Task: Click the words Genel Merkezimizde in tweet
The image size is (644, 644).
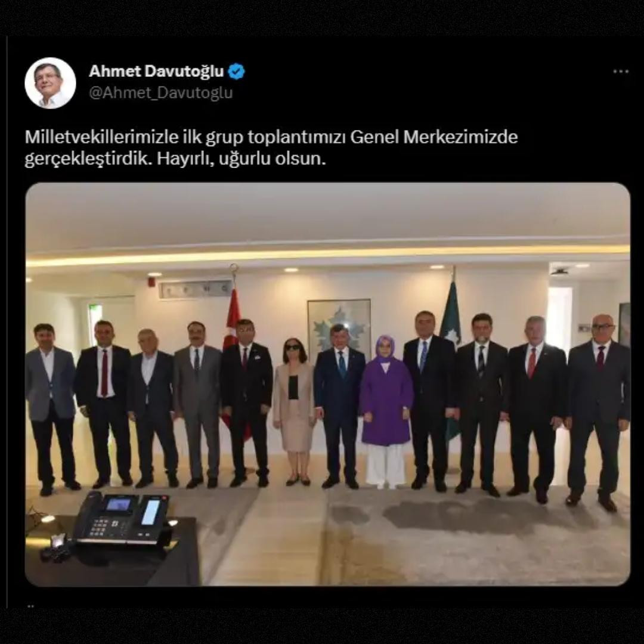Action: point(434,137)
